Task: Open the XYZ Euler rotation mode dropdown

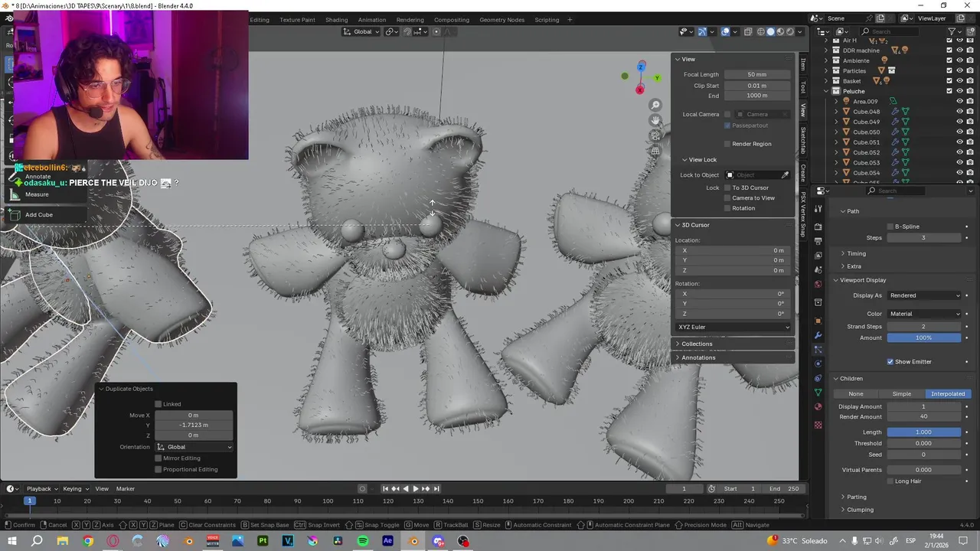Action: tap(733, 327)
